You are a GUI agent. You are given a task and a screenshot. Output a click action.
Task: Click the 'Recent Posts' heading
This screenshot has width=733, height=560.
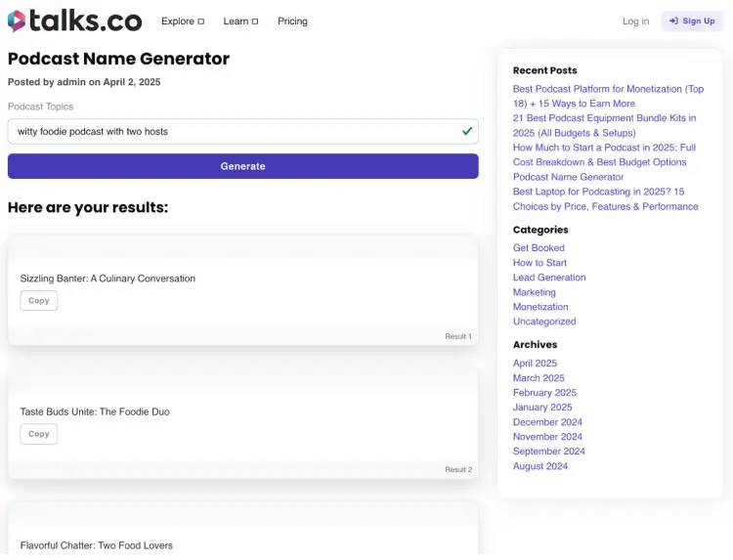(x=544, y=70)
